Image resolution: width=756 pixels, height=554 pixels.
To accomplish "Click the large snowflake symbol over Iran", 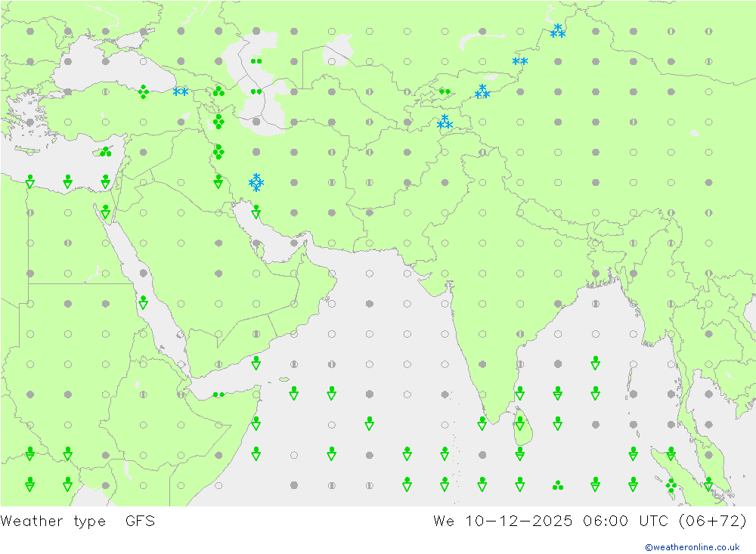I will point(256,182).
